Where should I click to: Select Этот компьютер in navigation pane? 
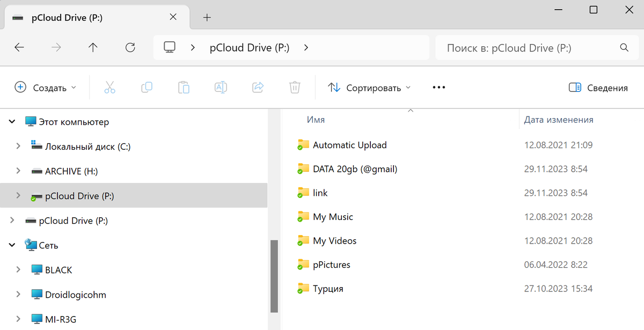(x=74, y=122)
